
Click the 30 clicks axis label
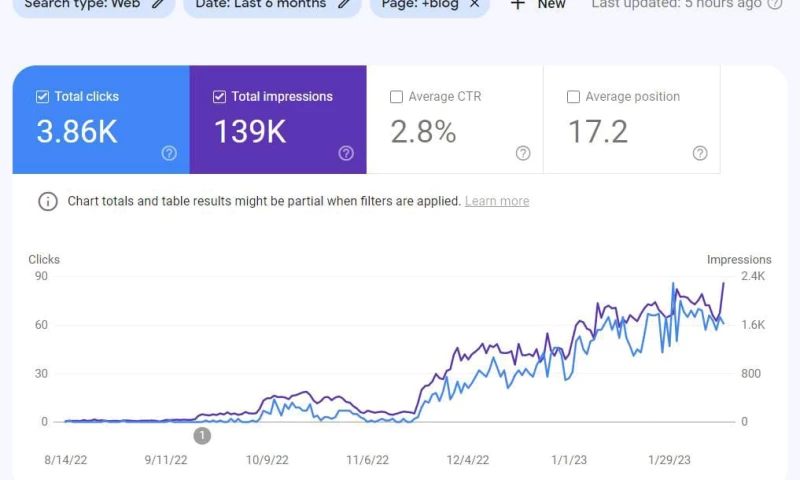pos(41,373)
